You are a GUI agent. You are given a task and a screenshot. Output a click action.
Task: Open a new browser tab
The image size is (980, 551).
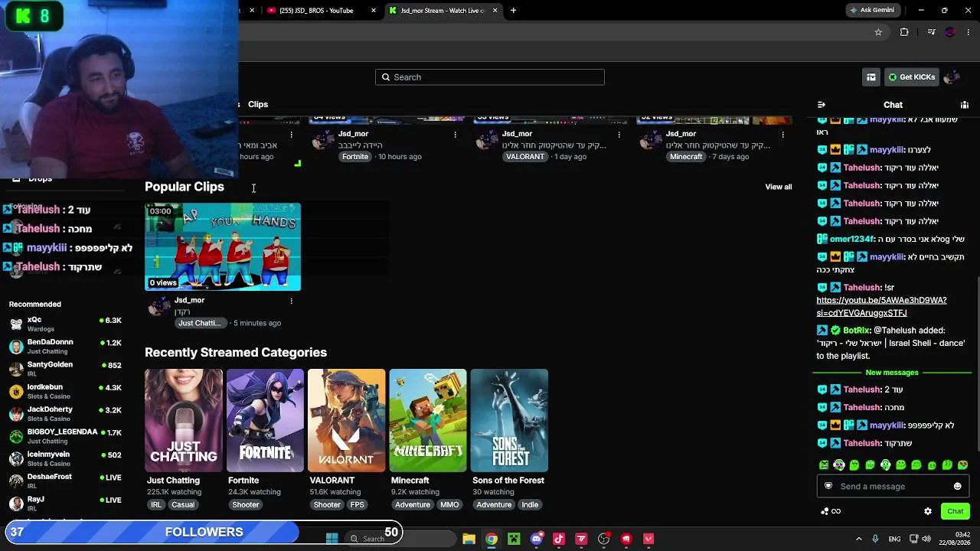click(x=514, y=11)
